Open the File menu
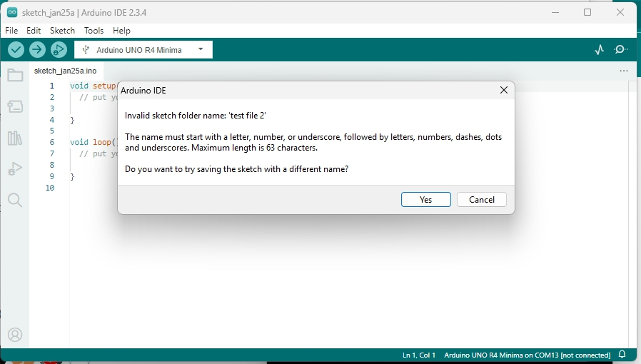641x364 pixels. pyautogui.click(x=11, y=31)
